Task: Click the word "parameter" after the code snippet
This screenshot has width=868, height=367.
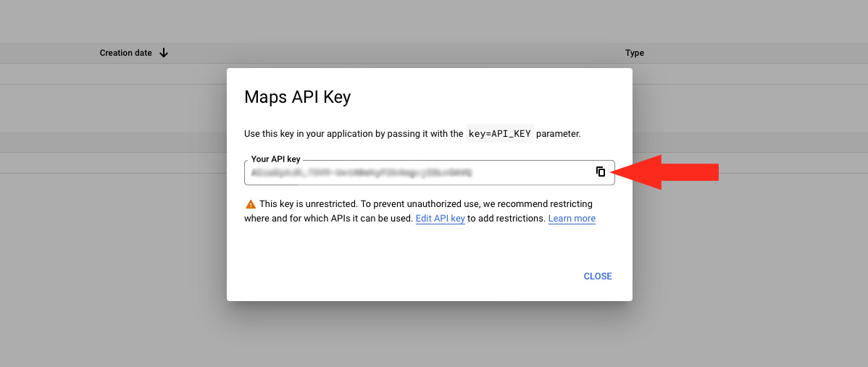Action: click(559, 134)
